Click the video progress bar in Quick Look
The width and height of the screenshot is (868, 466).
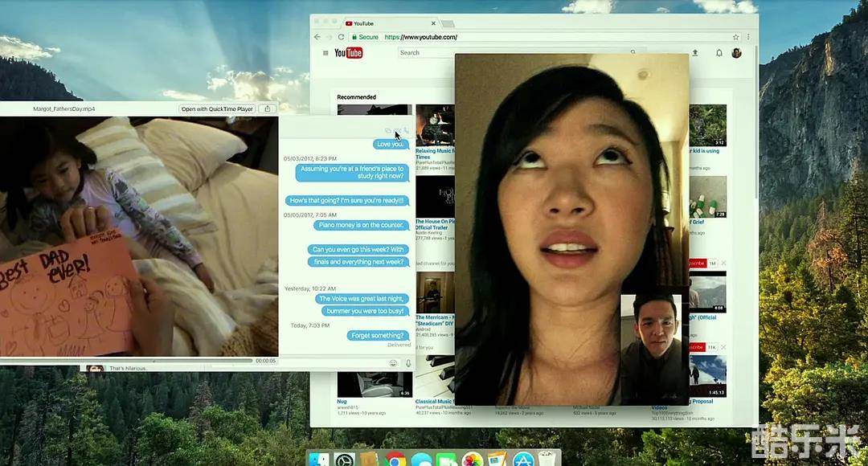click(x=129, y=361)
